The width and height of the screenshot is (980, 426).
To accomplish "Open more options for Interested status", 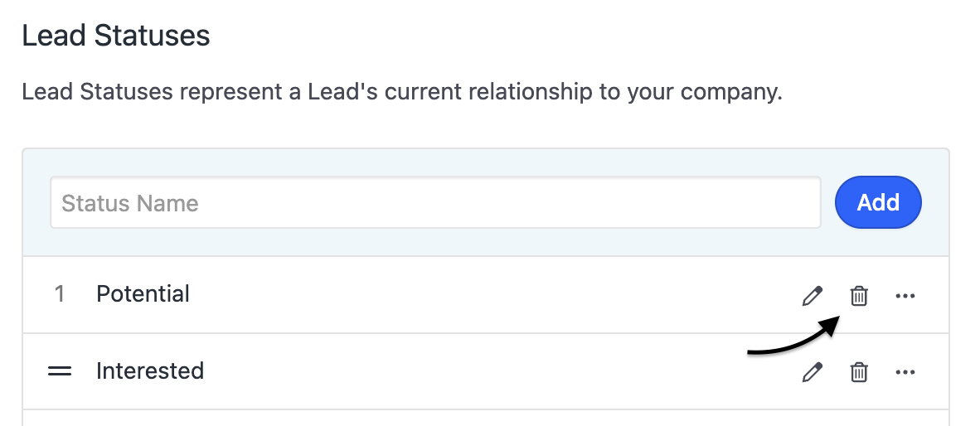I will 905,372.
